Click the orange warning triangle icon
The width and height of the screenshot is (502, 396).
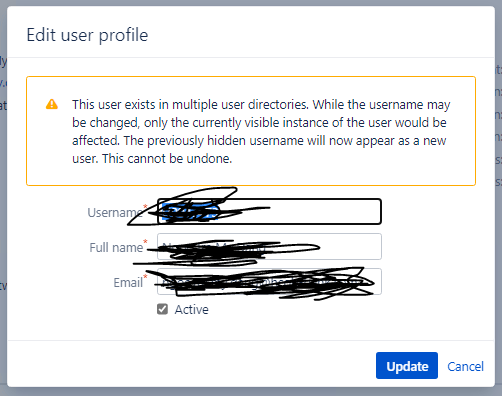point(52,104)
